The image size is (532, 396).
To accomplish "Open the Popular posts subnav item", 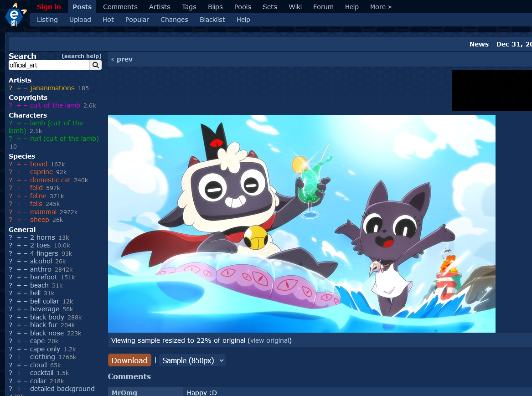I will (137, 20).
